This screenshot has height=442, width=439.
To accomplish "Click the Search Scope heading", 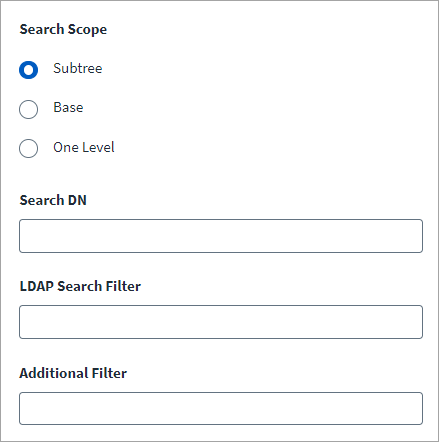I will coord(63,29).
